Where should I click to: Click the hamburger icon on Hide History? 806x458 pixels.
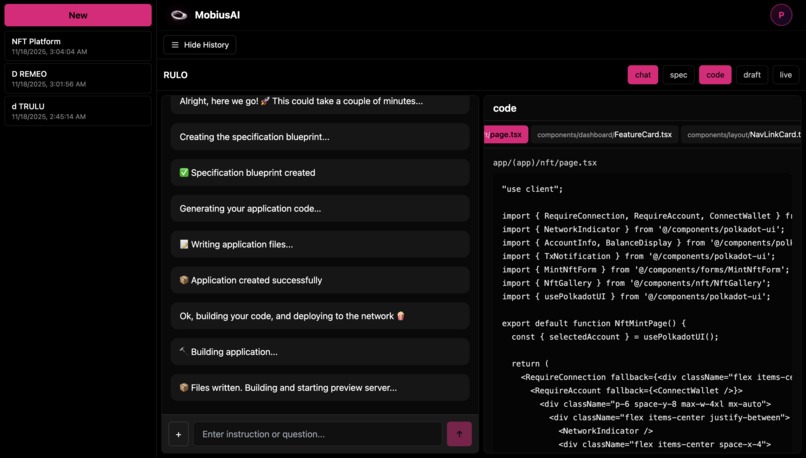pyautogui.click(x=175, y=45)
